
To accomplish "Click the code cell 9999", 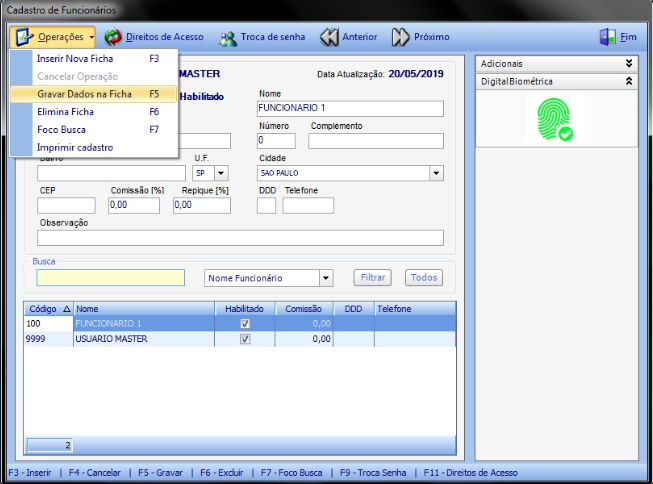I will click(x=48, y=339).
